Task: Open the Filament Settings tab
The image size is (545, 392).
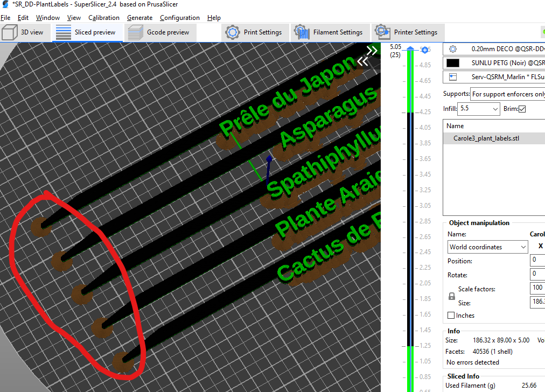Action: 330,32
